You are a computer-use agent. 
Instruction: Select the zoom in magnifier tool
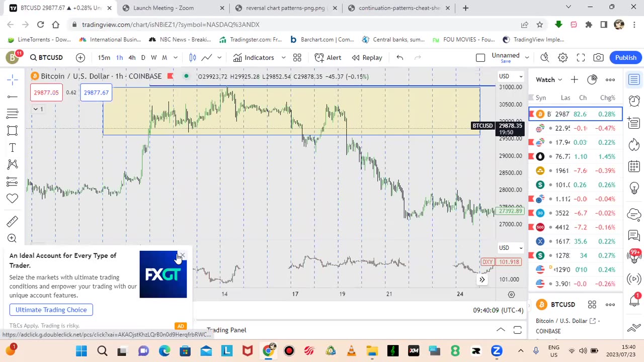[x=13, y=238]
